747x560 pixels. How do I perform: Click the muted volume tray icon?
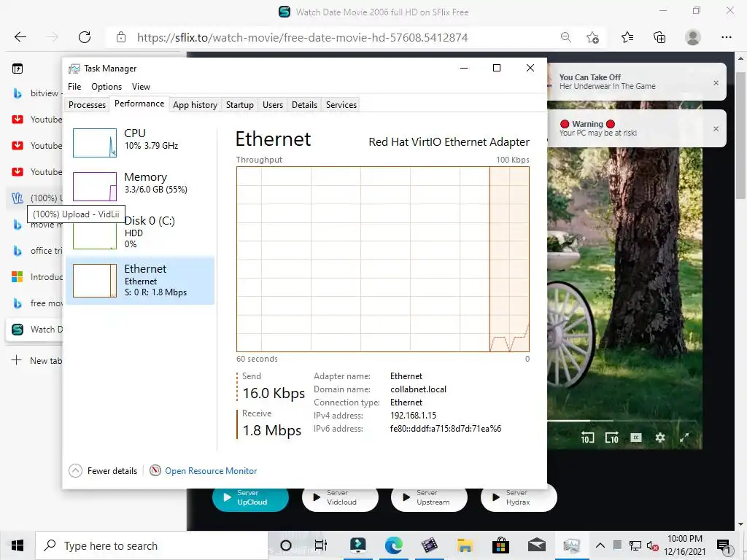pos(652,545)
